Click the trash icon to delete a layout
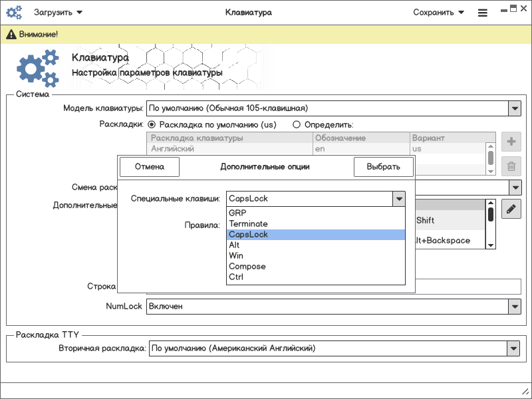The image size is (532, 399). tap(511, 167)
